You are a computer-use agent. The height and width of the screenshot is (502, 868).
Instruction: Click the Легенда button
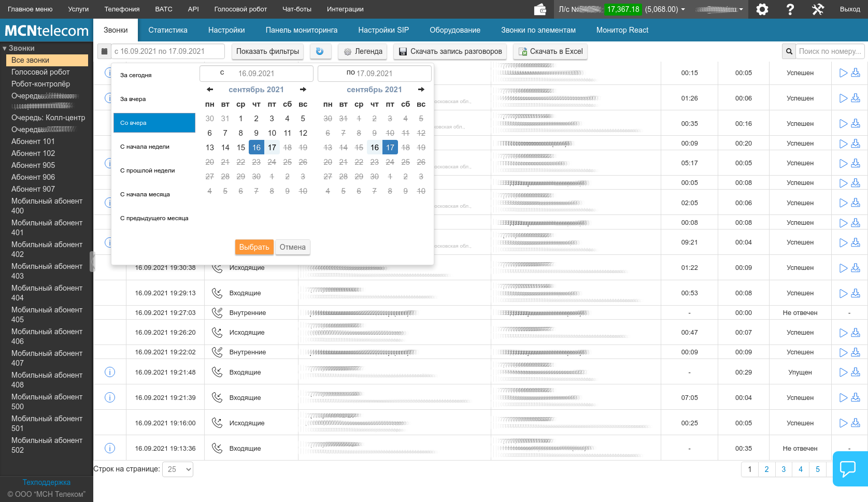pos(363,51)
